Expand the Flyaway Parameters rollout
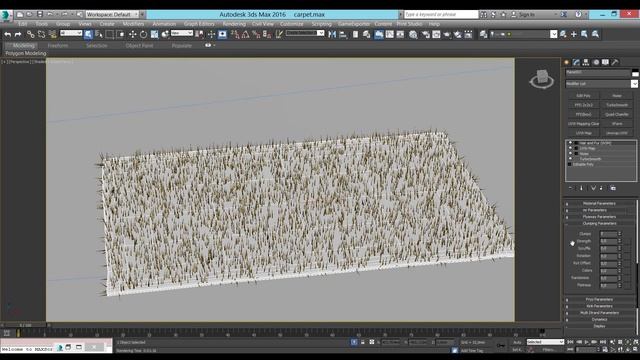 599,217
